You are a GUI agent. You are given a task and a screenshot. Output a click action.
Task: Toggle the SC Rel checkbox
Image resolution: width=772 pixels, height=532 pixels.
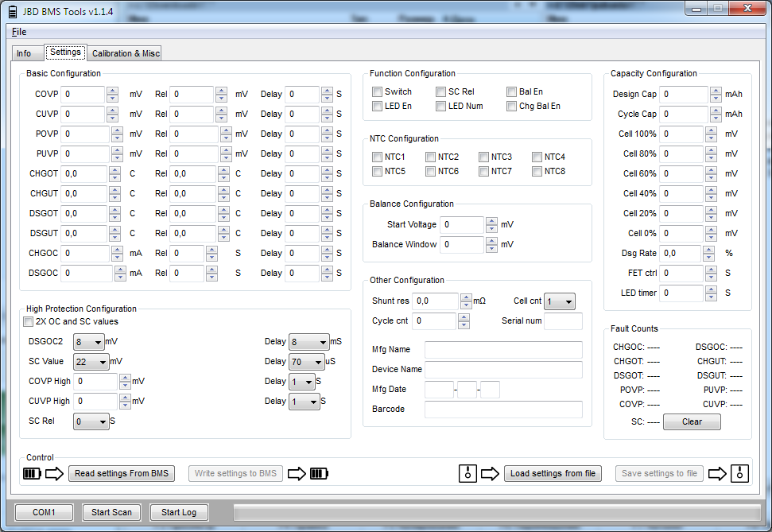click(440, 91)
